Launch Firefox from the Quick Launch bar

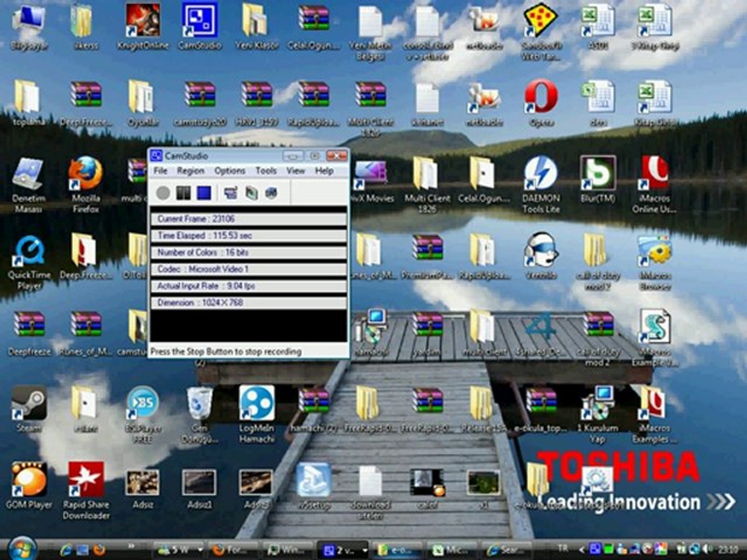pos(99,549)
